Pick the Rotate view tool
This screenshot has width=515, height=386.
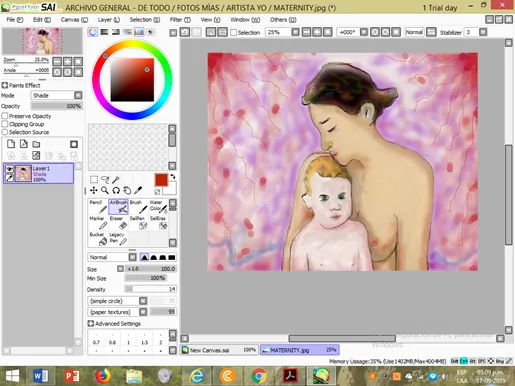pos(116,190)
